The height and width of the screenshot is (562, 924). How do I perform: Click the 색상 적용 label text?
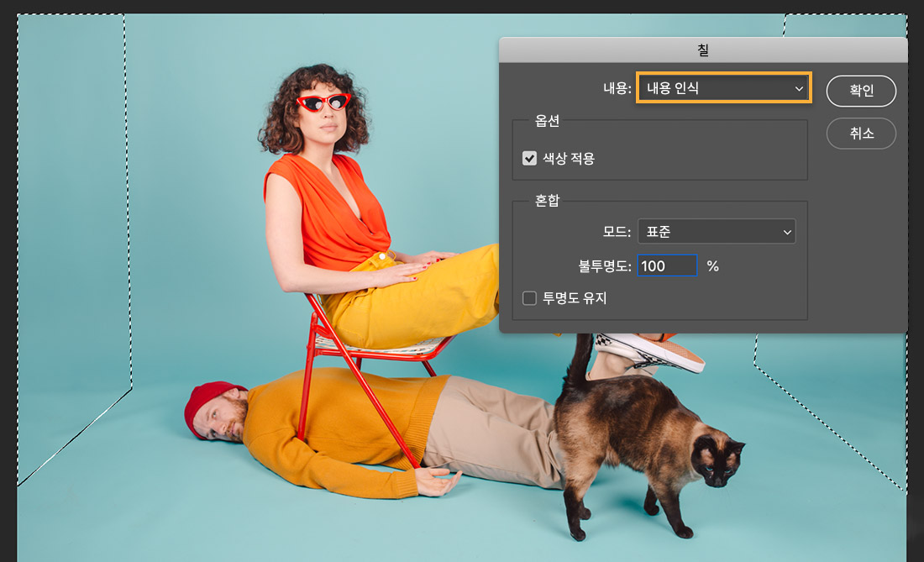(569, 159)
